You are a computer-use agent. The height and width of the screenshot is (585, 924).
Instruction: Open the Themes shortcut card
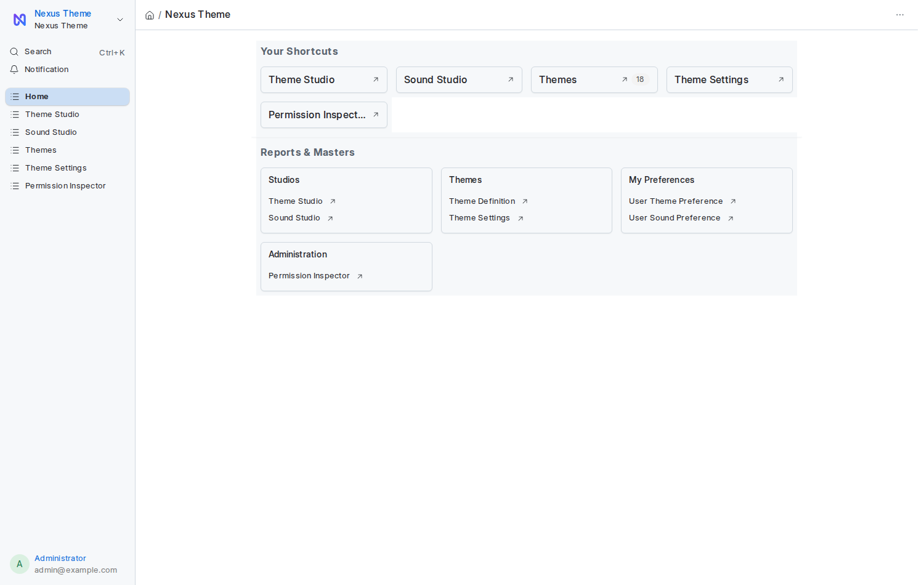pyautogui.click(x=594, y=80)
